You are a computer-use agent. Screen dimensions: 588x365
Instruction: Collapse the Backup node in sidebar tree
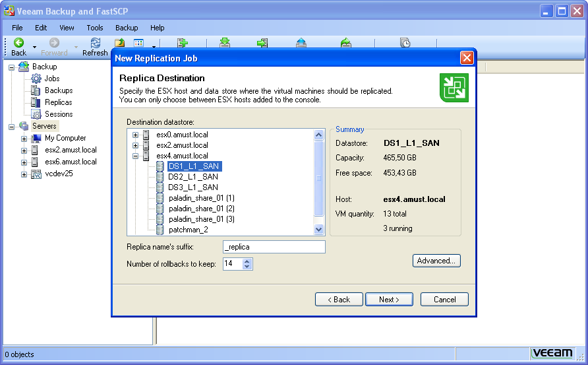click(12, 67)
